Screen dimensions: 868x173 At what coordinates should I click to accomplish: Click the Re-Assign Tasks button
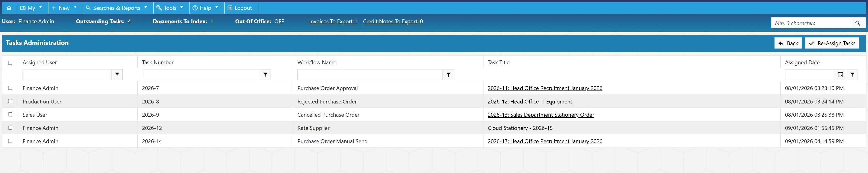[x=832, y=43]
